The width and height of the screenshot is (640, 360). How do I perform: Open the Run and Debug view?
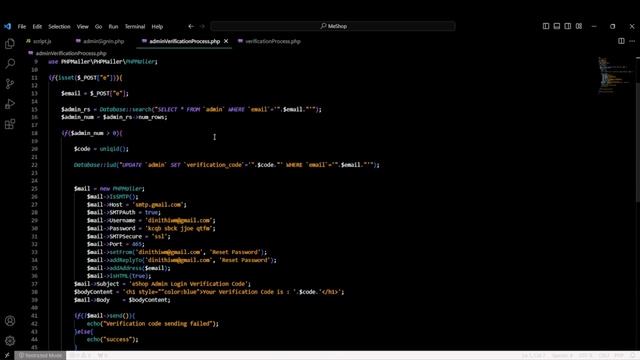10,104
